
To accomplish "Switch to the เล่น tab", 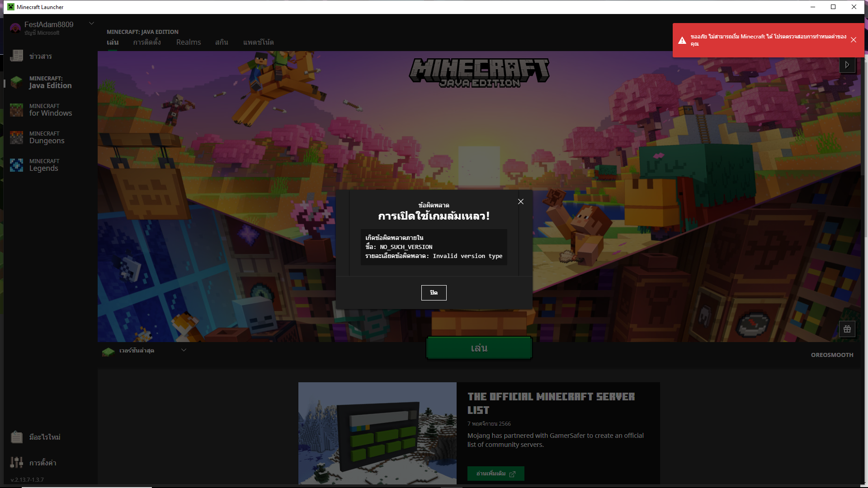I will tap(113, 42).
